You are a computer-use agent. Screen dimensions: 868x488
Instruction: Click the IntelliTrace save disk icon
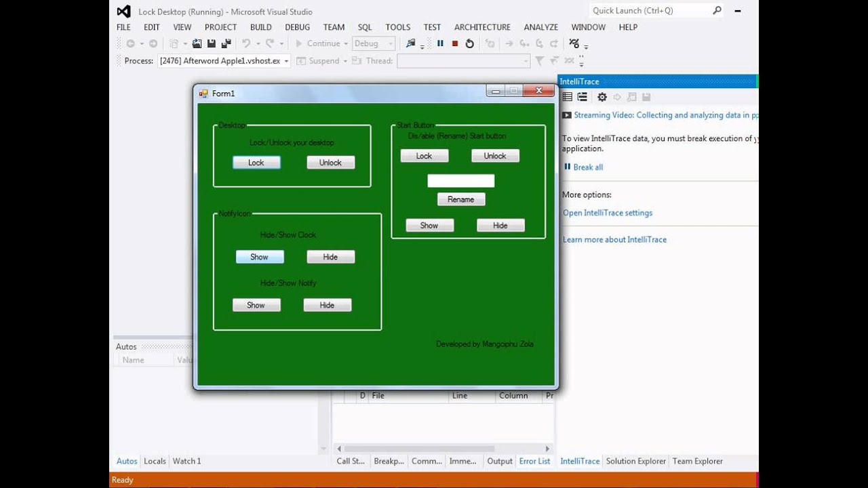pos(646,97)
